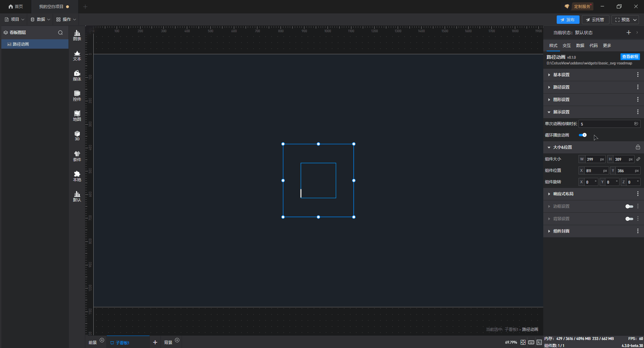Click the 发布 publish button
Image resolution: width=644 pixels, height=348 pixels.
tap(568, 20)
